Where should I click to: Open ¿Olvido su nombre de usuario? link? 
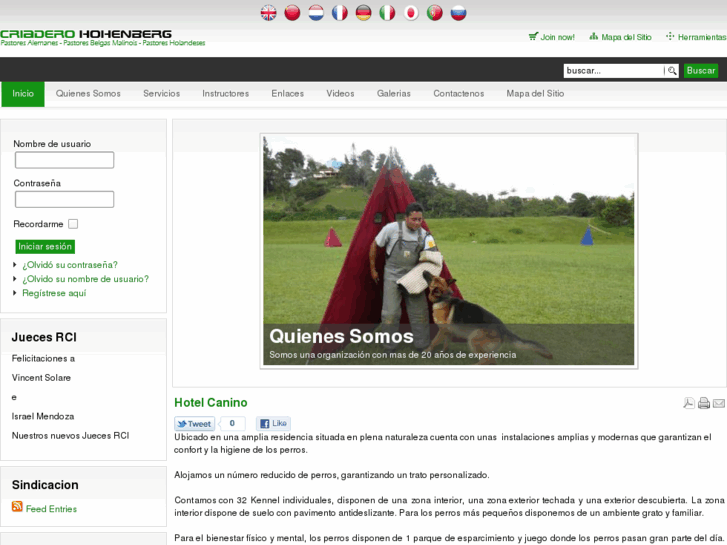pos(86,279)
